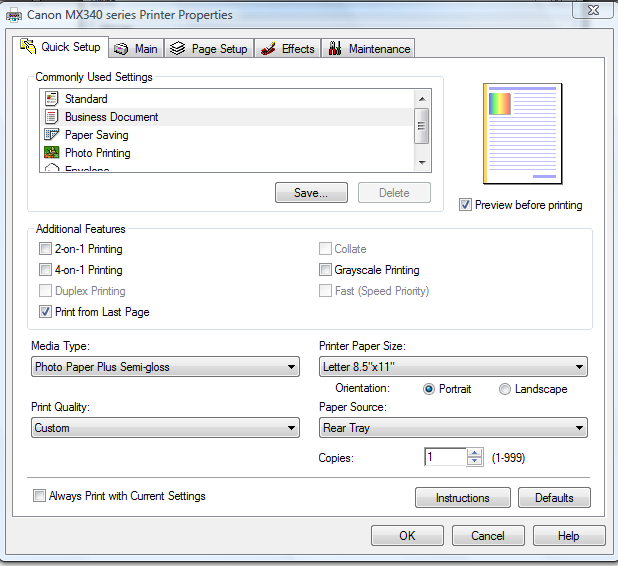Enable 4-on-1 Printing checkbox
This screenshot has height=566, width=618.
(45, 270)
